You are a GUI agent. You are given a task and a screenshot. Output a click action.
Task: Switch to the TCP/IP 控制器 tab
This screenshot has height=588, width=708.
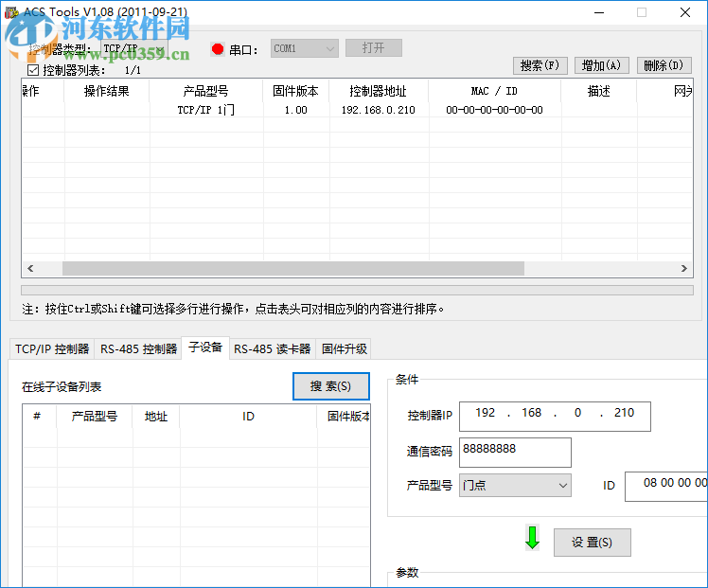tap(52, 348)
